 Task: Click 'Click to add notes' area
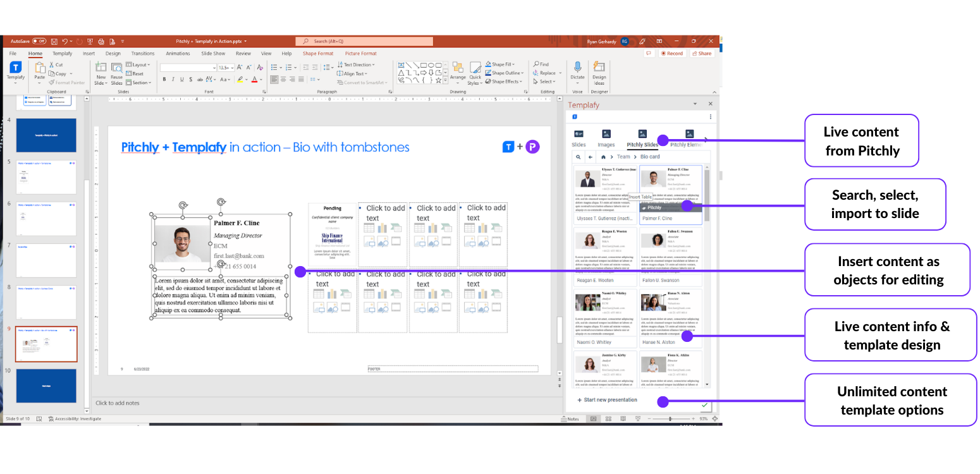tap(117, 403)
